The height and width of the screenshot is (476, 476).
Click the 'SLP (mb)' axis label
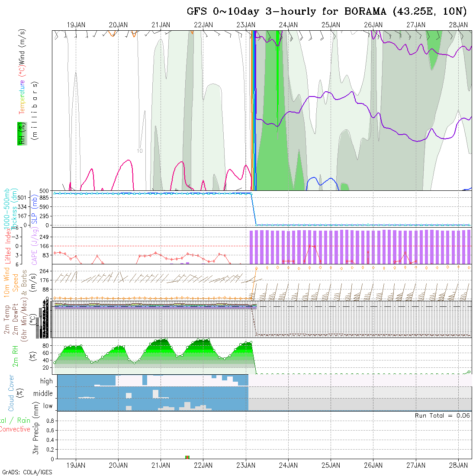tap(34, 209)
